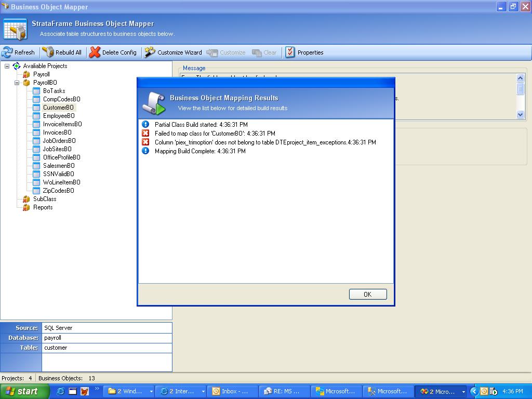The width and height of the screenshot is (532, 399).
Task: Click the Refresh toolbar icon
Action: tap(7, 52)
